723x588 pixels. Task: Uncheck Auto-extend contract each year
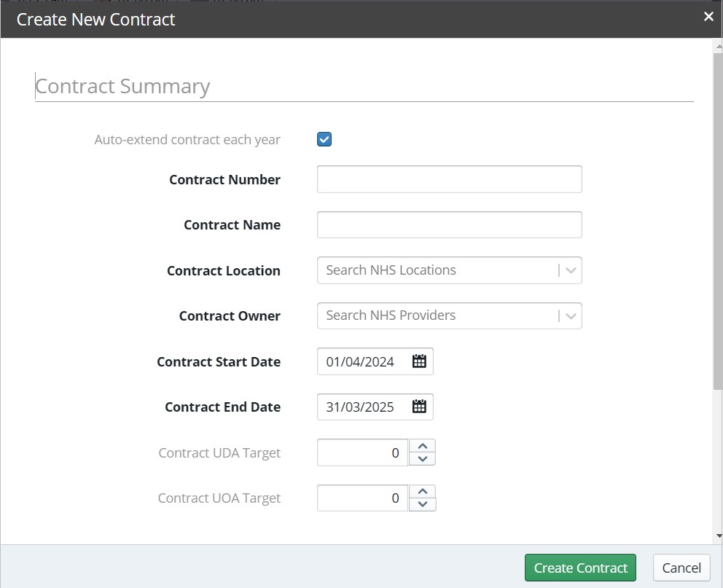pos(324,139)
